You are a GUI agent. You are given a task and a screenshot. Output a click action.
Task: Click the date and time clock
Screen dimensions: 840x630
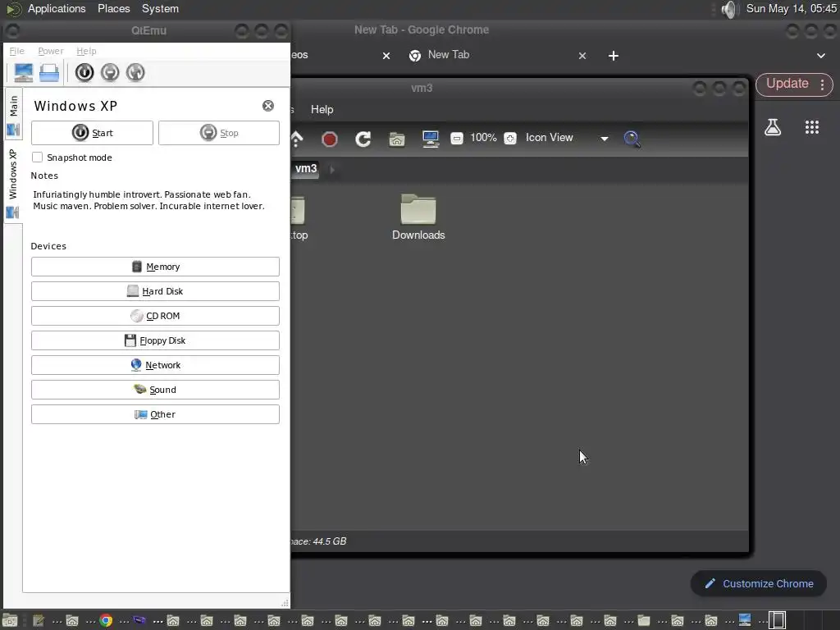[x=792, y=8]
